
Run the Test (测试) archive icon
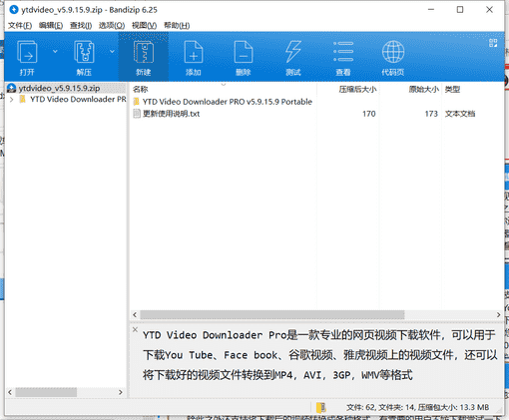point(293,52)
